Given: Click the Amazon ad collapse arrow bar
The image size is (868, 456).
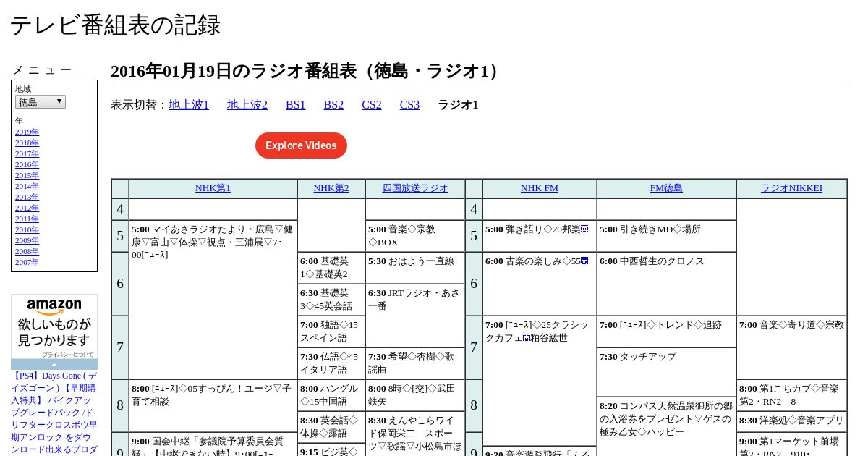Looking at the screenshot, I should pyautogui.click(x=54, y=364).
